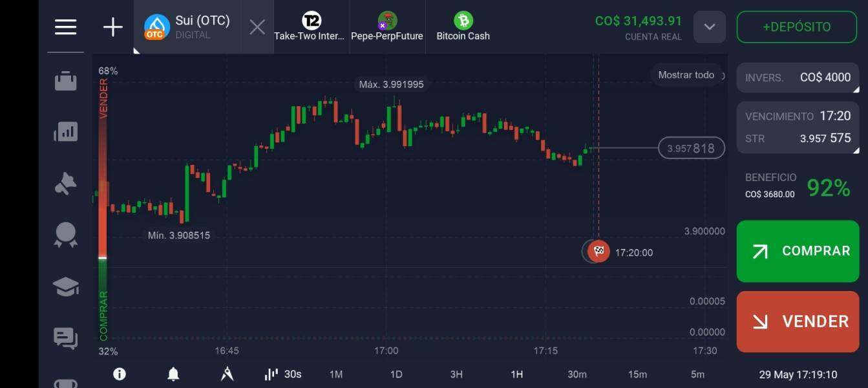Show asset info icon
The width and height of the screenshot is (868, 388).
pos(119,374)
